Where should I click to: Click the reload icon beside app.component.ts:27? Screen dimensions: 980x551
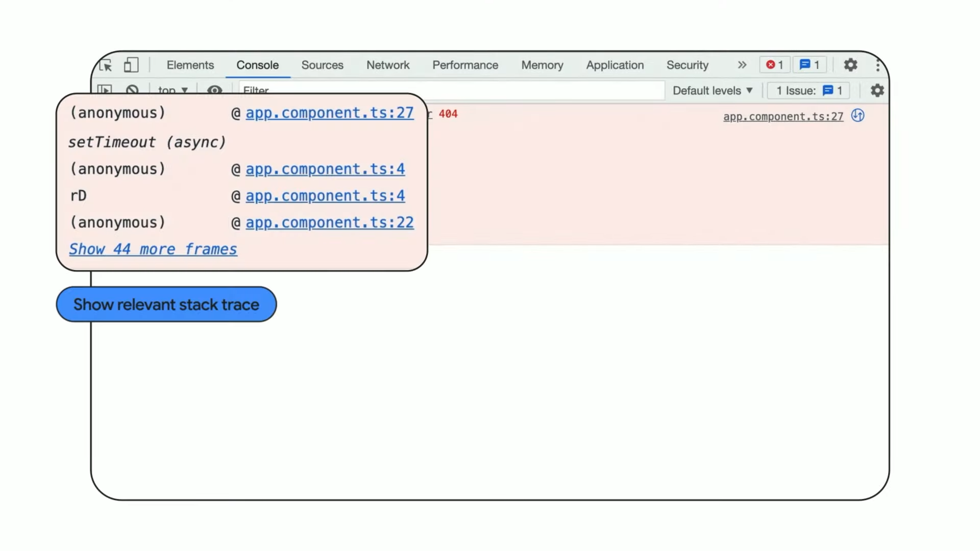(858, 116)
